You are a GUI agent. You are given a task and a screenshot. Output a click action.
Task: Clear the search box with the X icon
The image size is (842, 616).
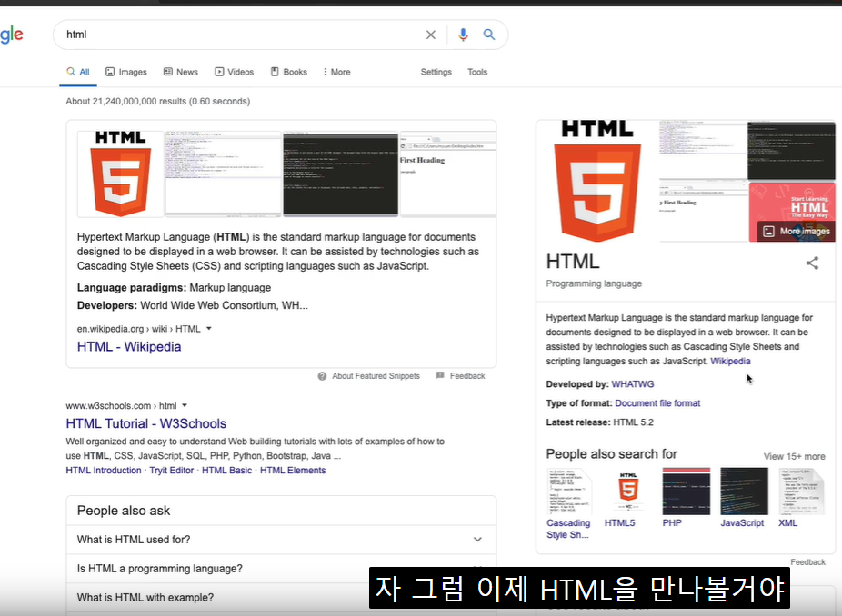(431, 35)
